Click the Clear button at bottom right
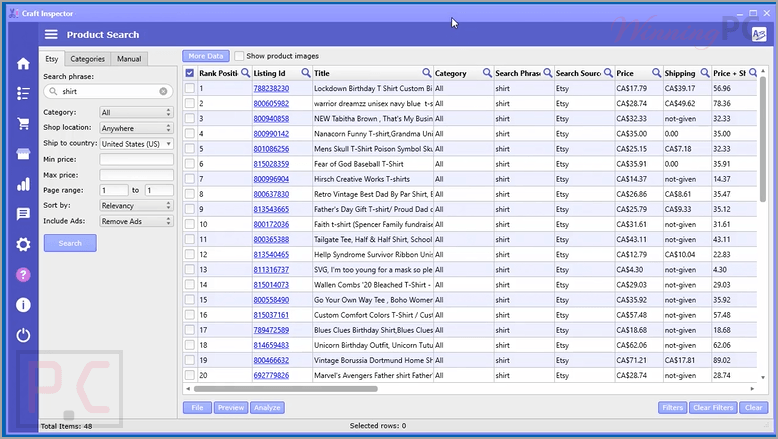The image size is (778, 439). (754, 408)
